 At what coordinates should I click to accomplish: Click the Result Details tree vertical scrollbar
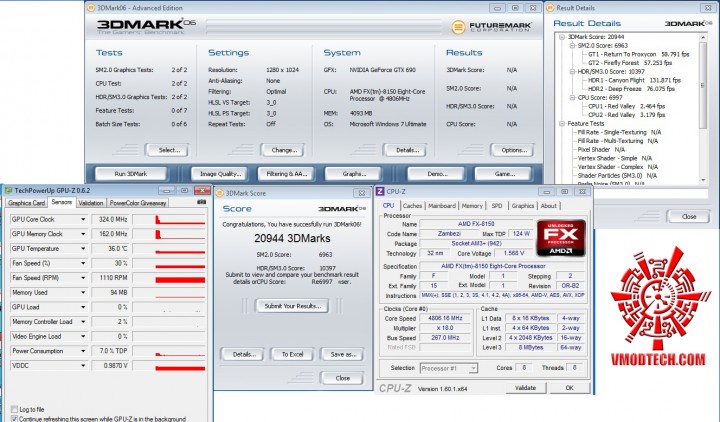click(x=703, y=108)
